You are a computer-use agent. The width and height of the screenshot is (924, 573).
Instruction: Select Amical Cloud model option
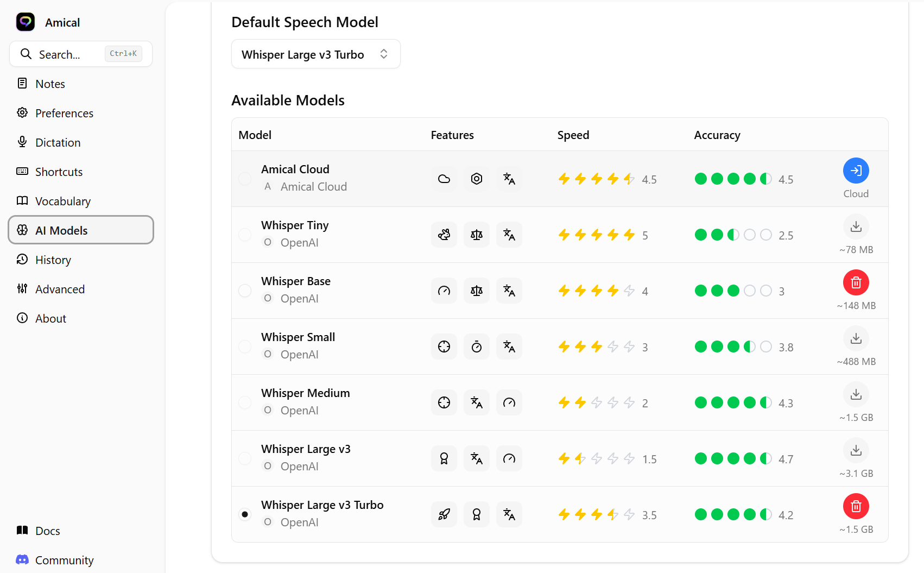(x=244, y=178)
